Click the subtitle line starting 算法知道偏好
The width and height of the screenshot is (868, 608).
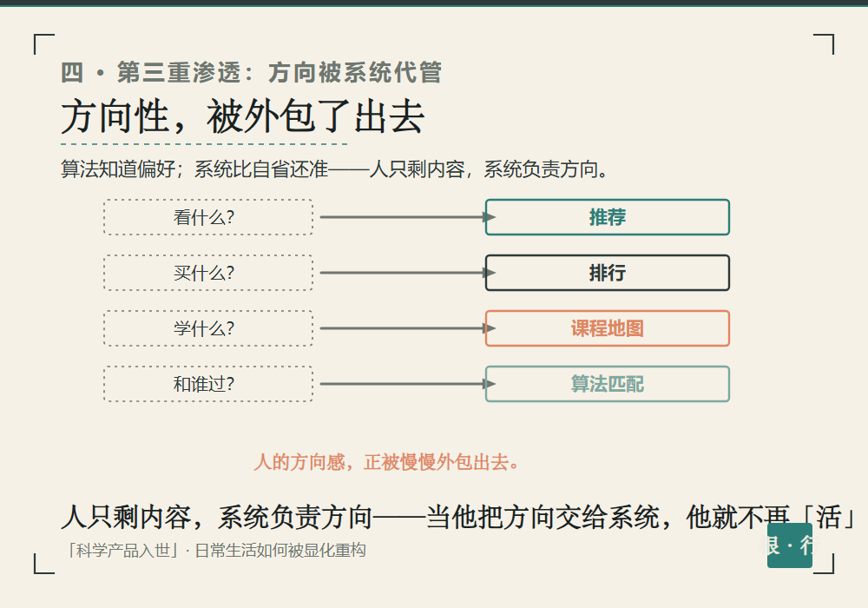click(x=334, y=169)
